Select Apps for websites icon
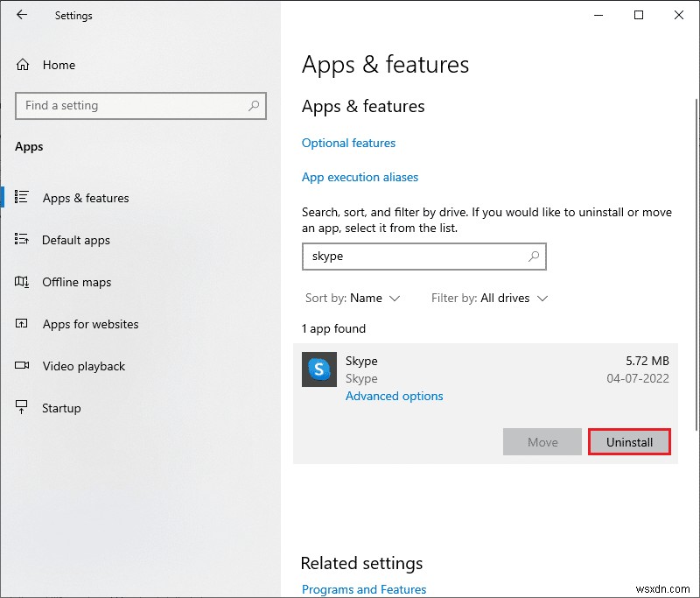The width and height of the screenshot is (700, 598). click(x=22, y=324)
